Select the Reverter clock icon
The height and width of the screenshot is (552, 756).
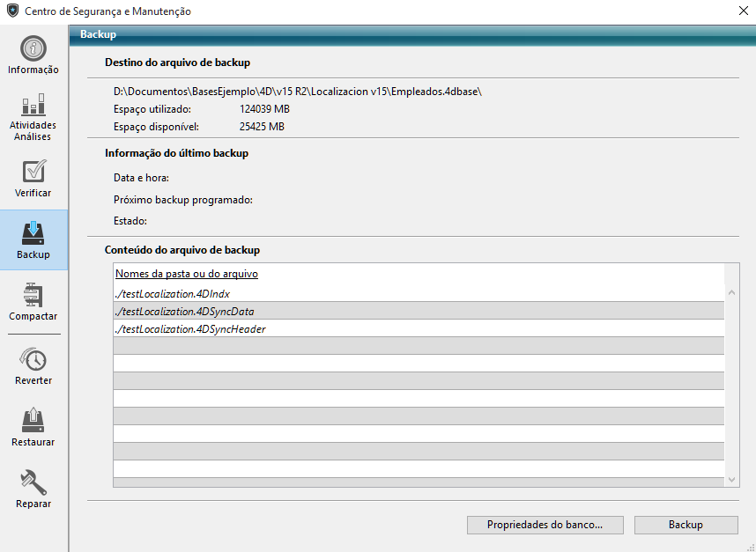point(33,359)
